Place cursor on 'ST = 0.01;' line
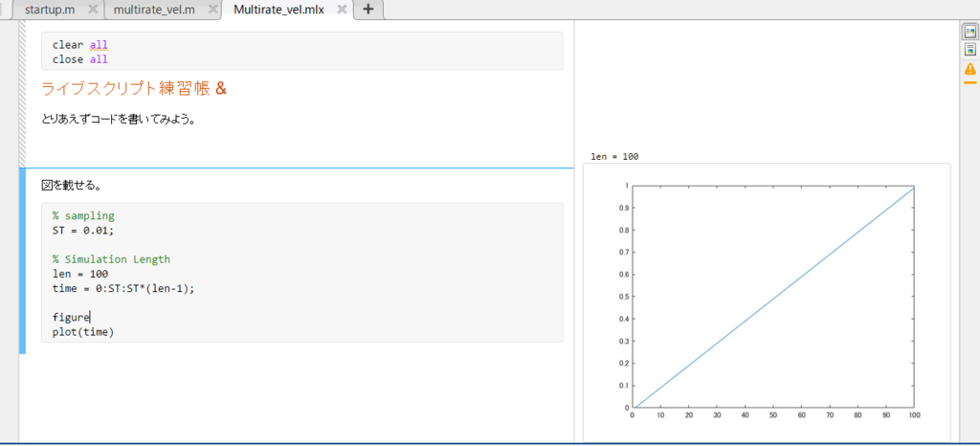Viewport: 980px width, 446px height. pyautogui.click(x=83, y=231)
